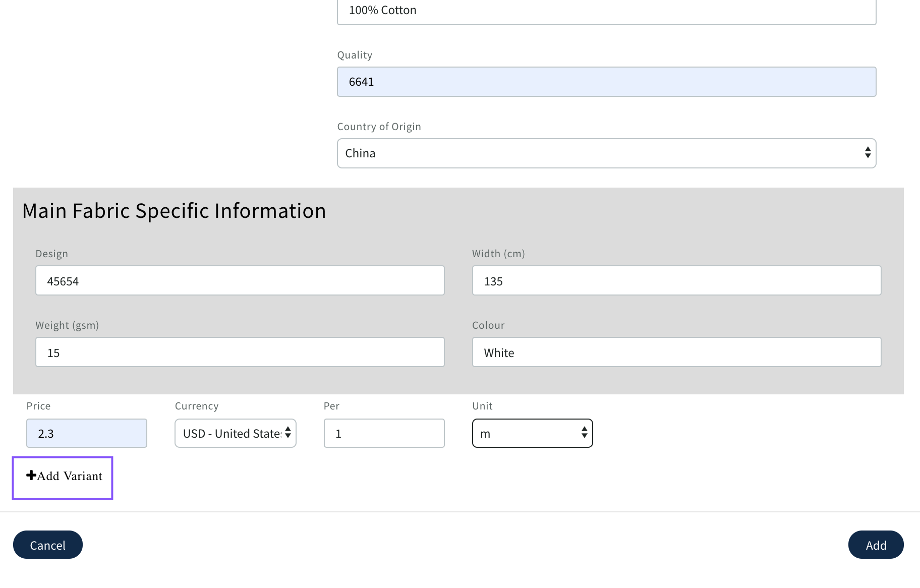Screen dimensions: 920x588
Task: Click the up arrow on Country of Origin stepper
Action: point(867,150)
